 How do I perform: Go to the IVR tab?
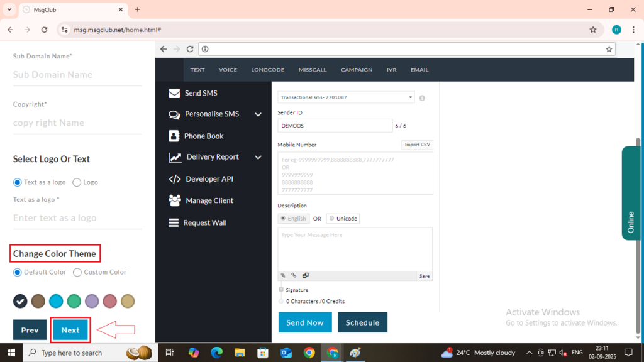(x=391, y=70)
